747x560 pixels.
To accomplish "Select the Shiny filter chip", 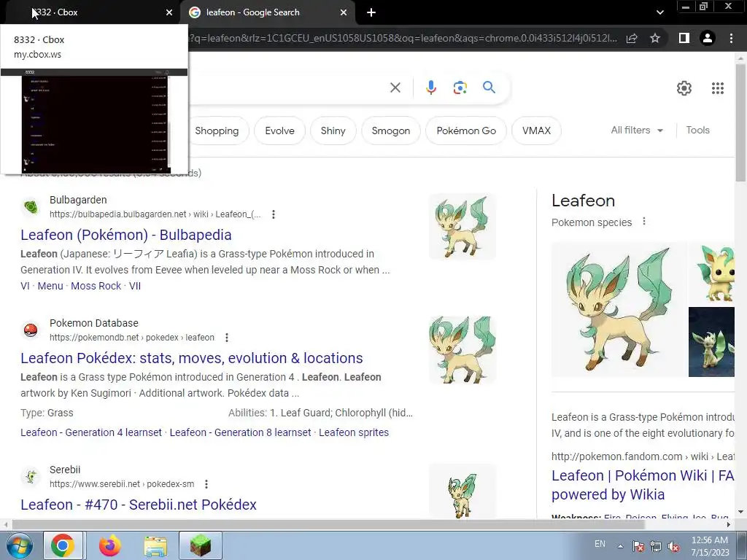I will click(333, 131).
